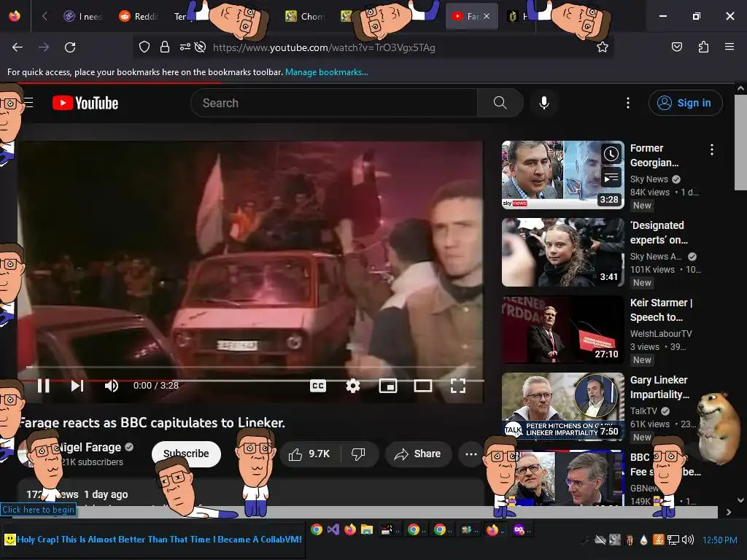This screenshot has height=560, width=747.
Task: Show site security padlock info
Action: tap(165, 47)
